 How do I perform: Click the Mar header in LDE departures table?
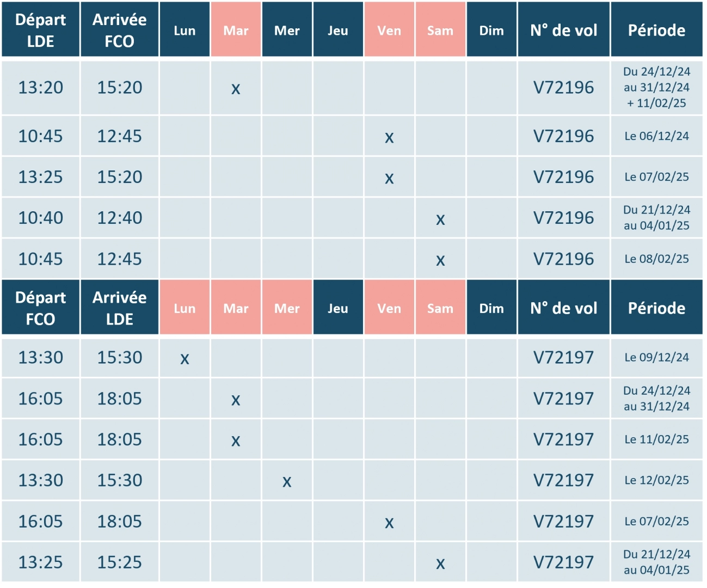click(236, 29)
